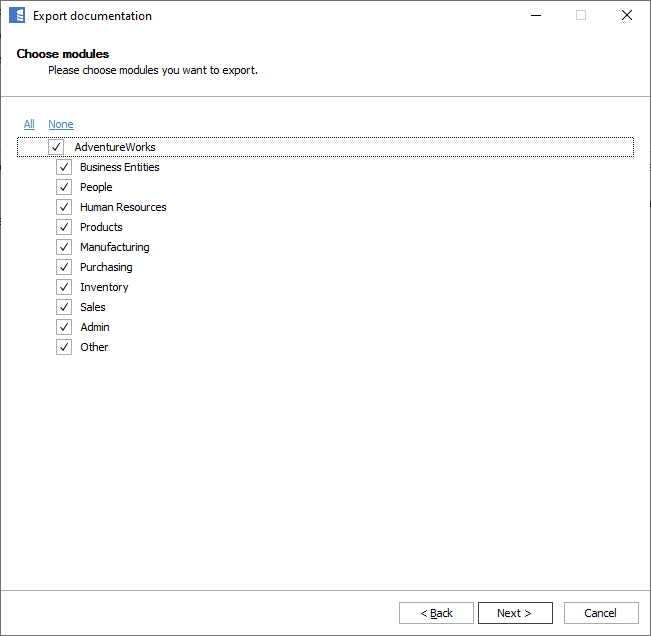Click the None link
Screen dimensions: 651x636
pyautogui.click(x=61, y=124)
